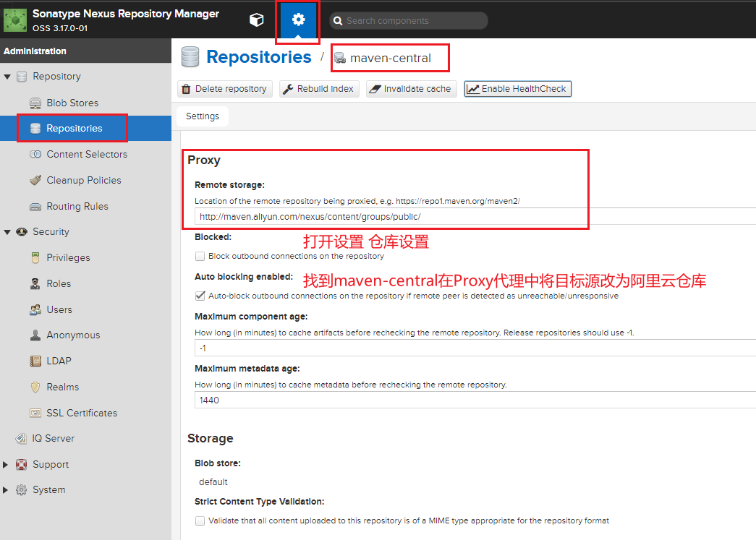Click the chart icon on Enable HealthCheck
This screenshot has height=540, width=756.
tap(473, 89)
